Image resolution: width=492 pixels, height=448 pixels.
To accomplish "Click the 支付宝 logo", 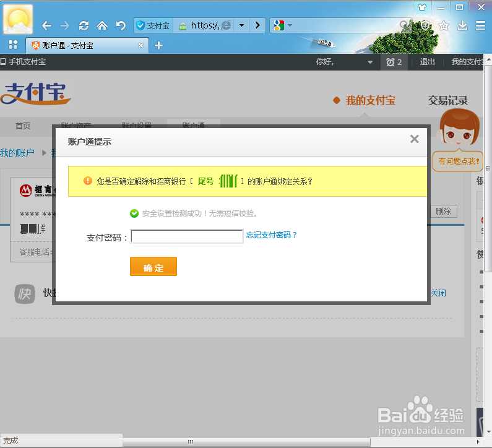I will point(36,93).
